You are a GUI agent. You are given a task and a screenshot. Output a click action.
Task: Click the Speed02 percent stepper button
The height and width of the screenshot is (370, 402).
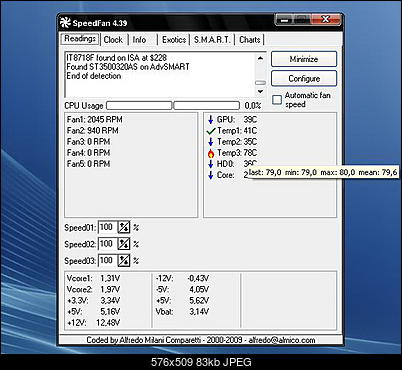tap(124, 244)
